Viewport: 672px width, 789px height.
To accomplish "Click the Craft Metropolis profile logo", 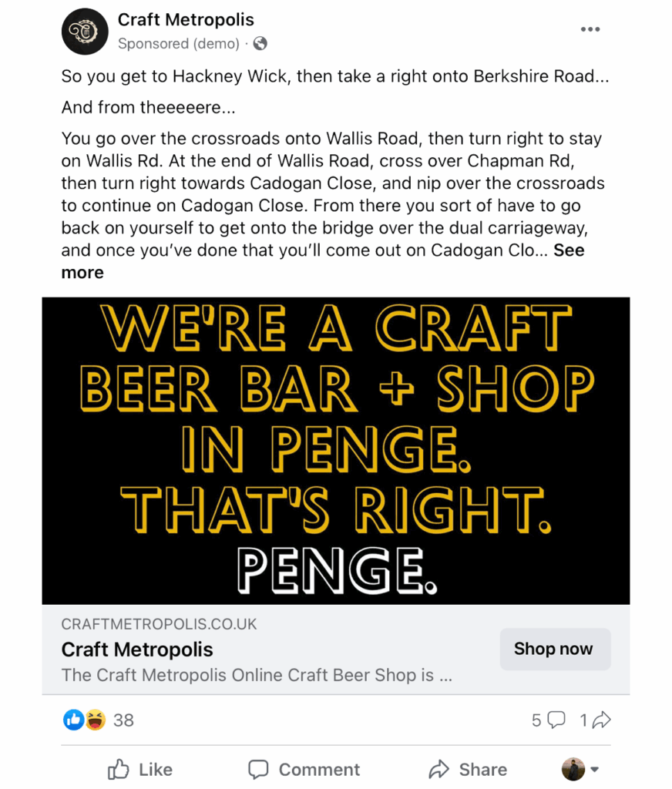I will [85, 32].
